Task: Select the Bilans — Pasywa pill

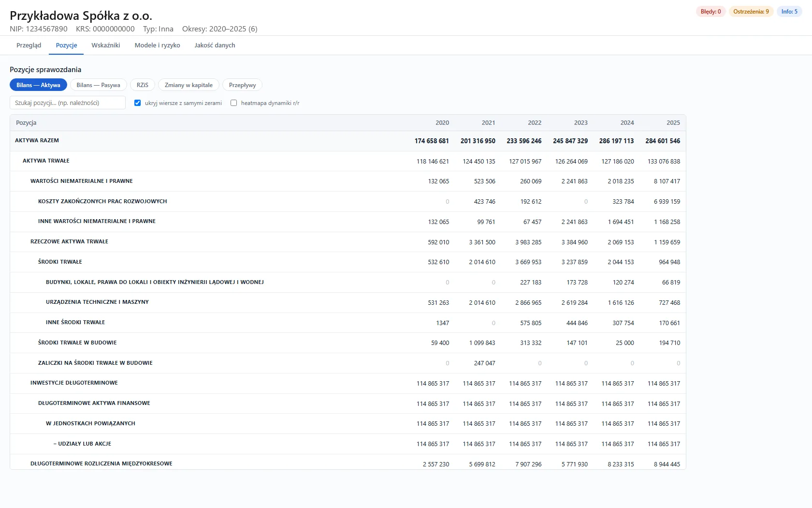Action: click(x=98, y=85)
